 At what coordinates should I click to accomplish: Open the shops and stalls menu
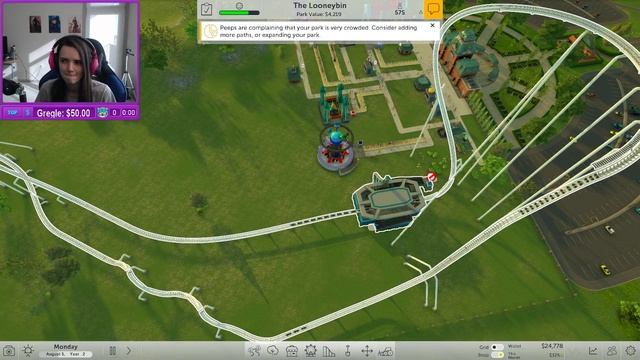click(x=291, y=351)
